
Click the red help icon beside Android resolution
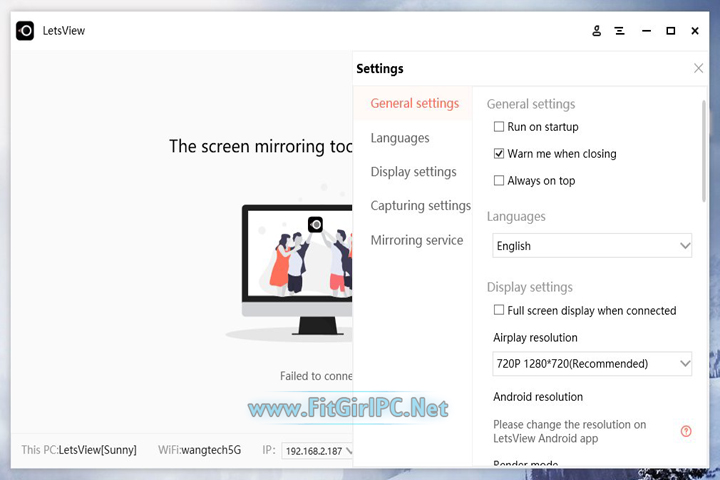686,431
